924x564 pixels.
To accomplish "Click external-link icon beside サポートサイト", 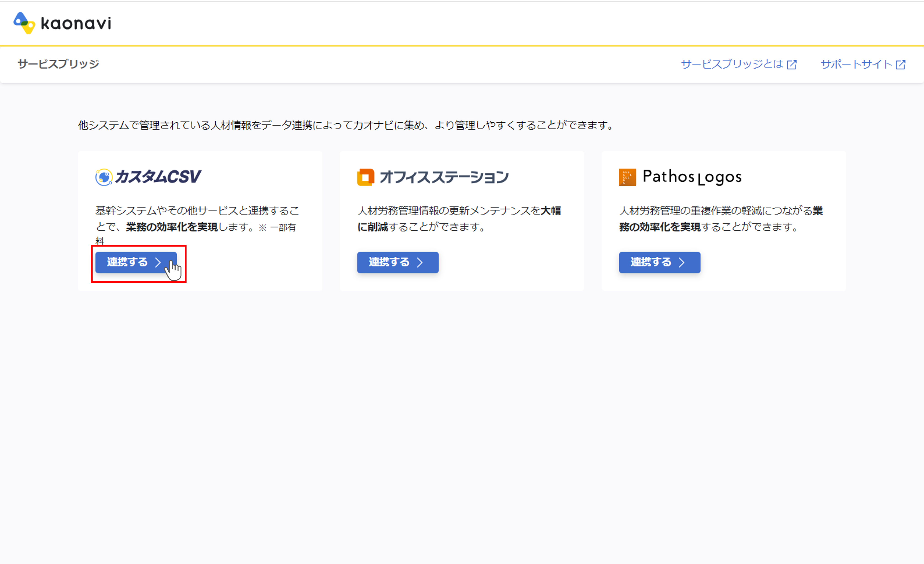I will (901, 64).
